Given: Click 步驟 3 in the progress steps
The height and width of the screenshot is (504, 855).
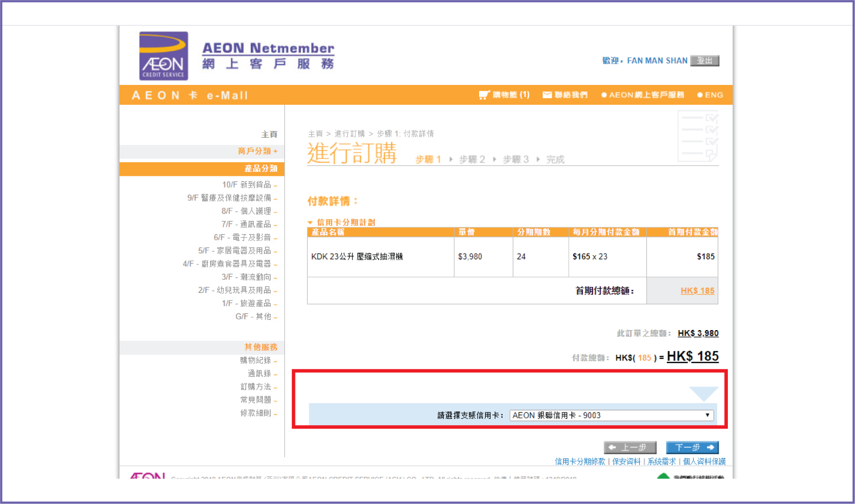Looking at the screenshot, I should [516, 160].
